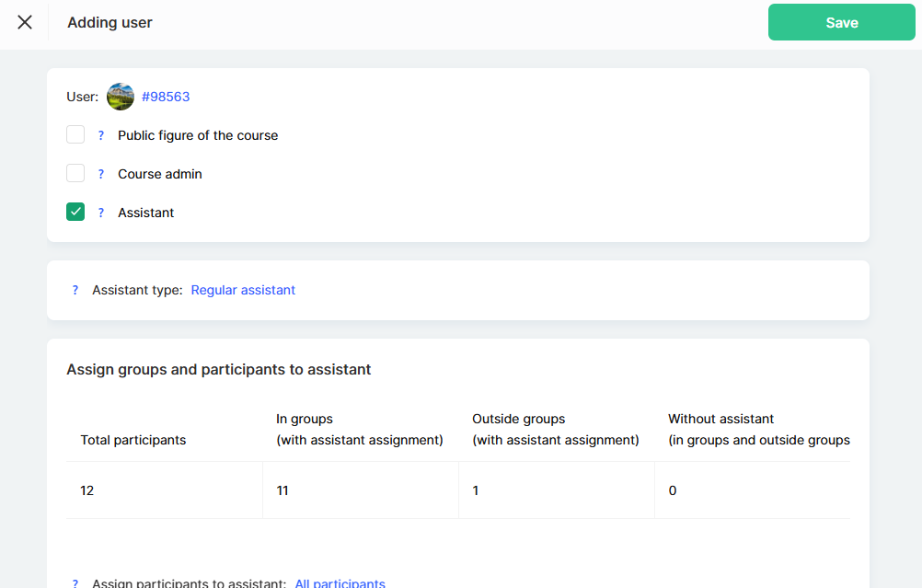This screenshot has width=922, height=588.
Task: Show help icon next to Course admin
Action: 101,174
